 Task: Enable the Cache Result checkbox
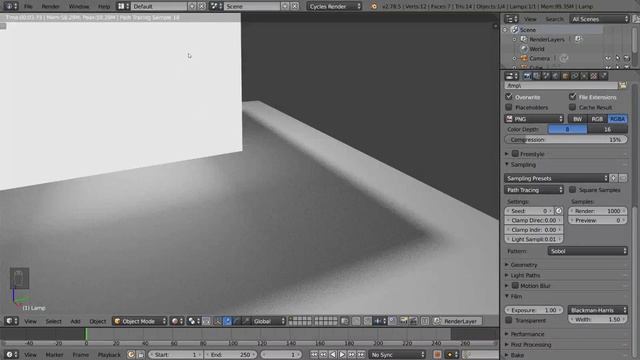click(x=572, y=107)
